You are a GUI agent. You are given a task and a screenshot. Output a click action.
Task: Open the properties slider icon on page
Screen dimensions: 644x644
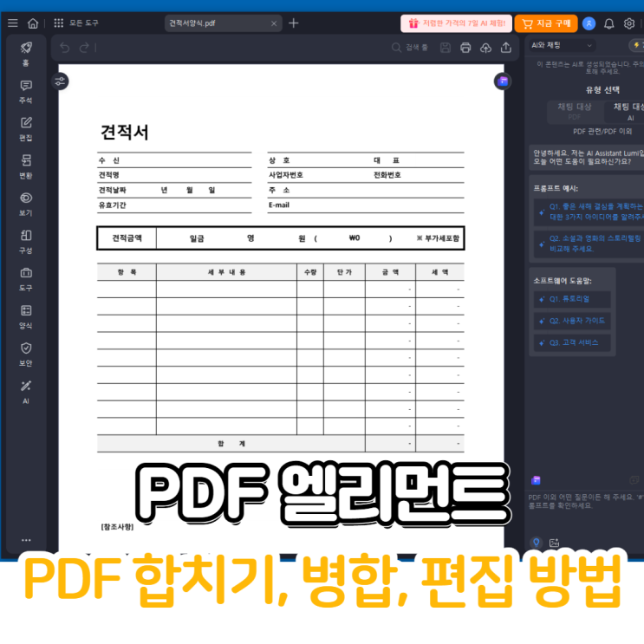coord(60,81)
